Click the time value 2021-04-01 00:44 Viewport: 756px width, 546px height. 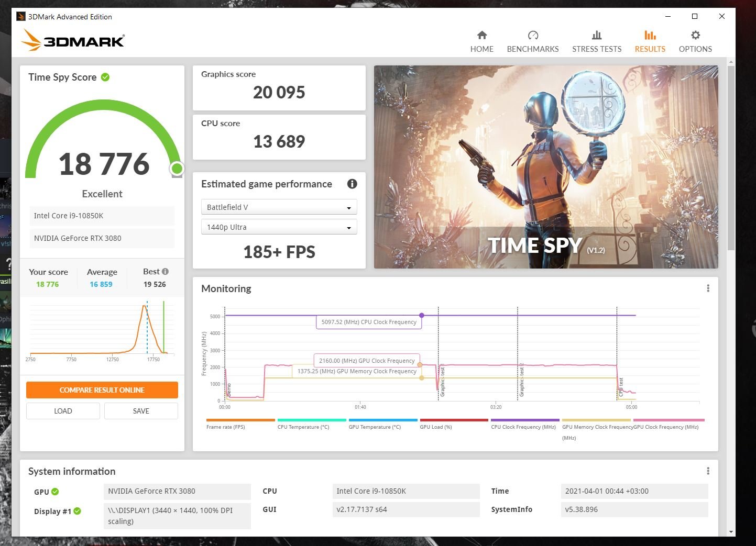(634, 491)
